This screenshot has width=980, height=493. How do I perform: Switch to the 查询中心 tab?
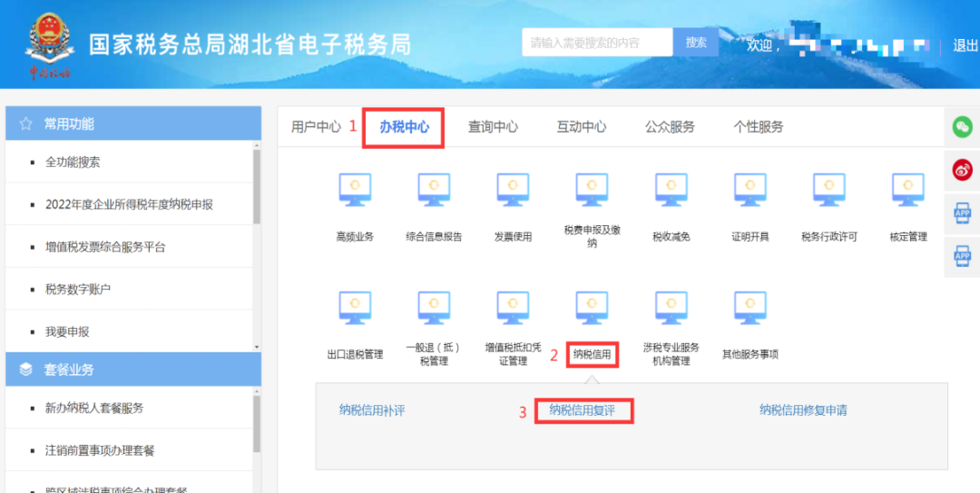click(493, 127)
